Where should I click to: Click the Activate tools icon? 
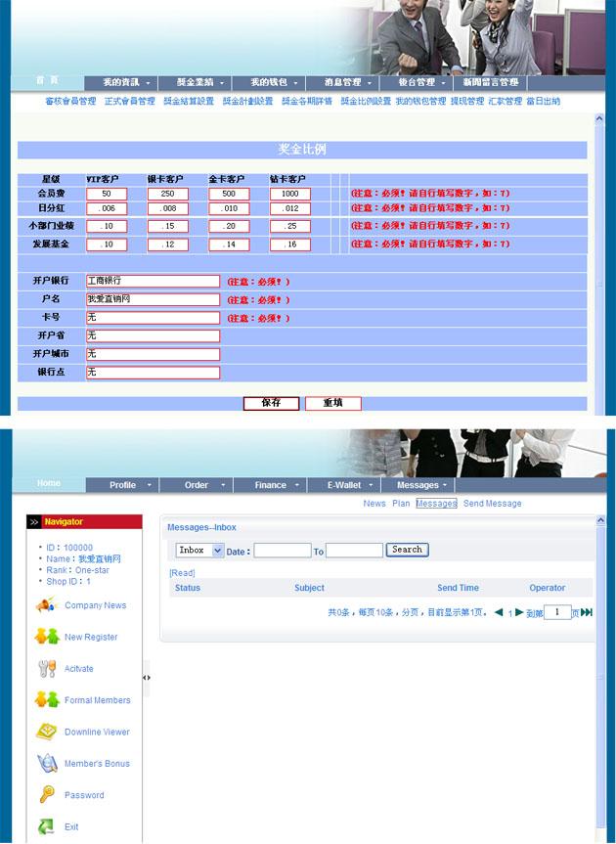click(46, 669)
